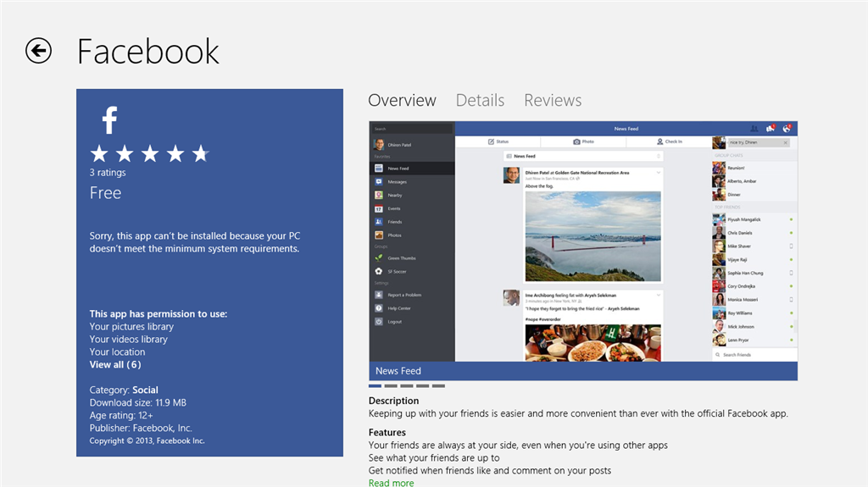Image resolution: width=868 pixels, height=487 pixels.
Task: Click the five-star rating
Action: [x=149, y=154]
